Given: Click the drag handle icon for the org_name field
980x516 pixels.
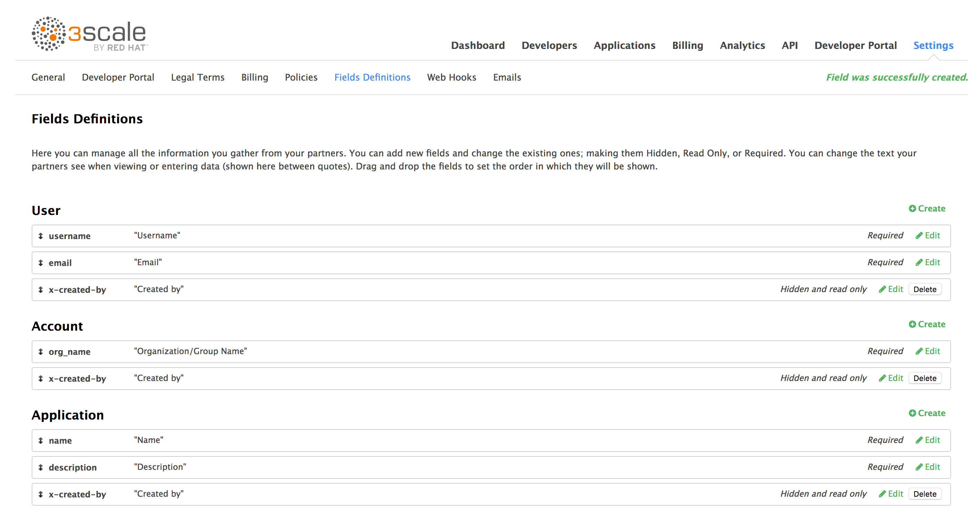Looking at the screenshot, I should point(41,352).
